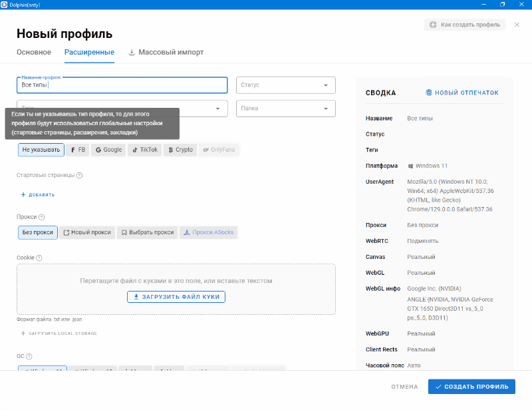Click the plus icon next to Добавить
The width and height of the screenshot is (532, 410).
pos(23,195)
